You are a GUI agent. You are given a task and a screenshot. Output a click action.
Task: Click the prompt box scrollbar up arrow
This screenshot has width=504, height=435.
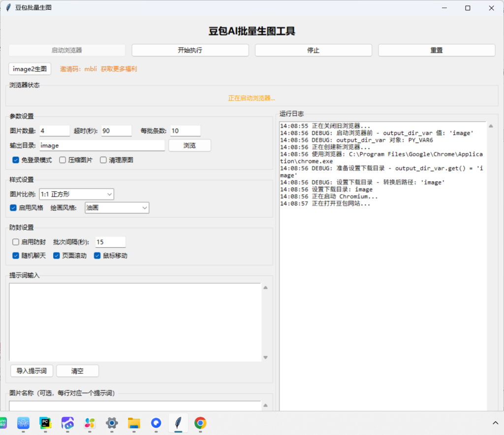[265, 288]
